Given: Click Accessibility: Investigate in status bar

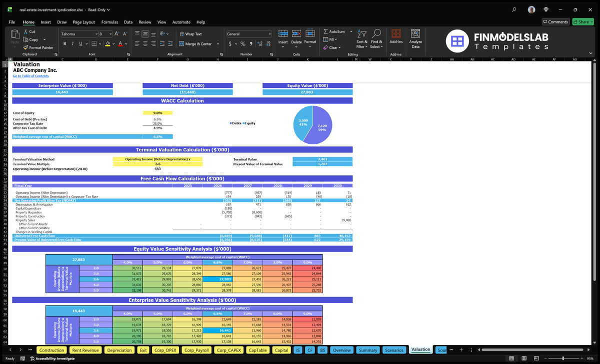Looking at the screenshot, I should click(51, 359).
